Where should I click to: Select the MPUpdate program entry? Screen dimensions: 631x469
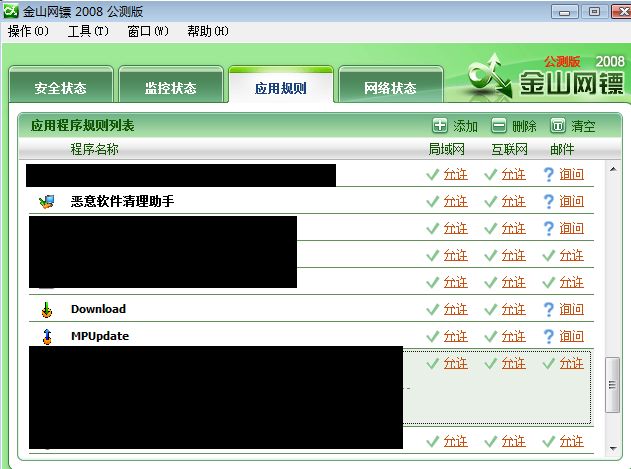(x=311, y=336)
